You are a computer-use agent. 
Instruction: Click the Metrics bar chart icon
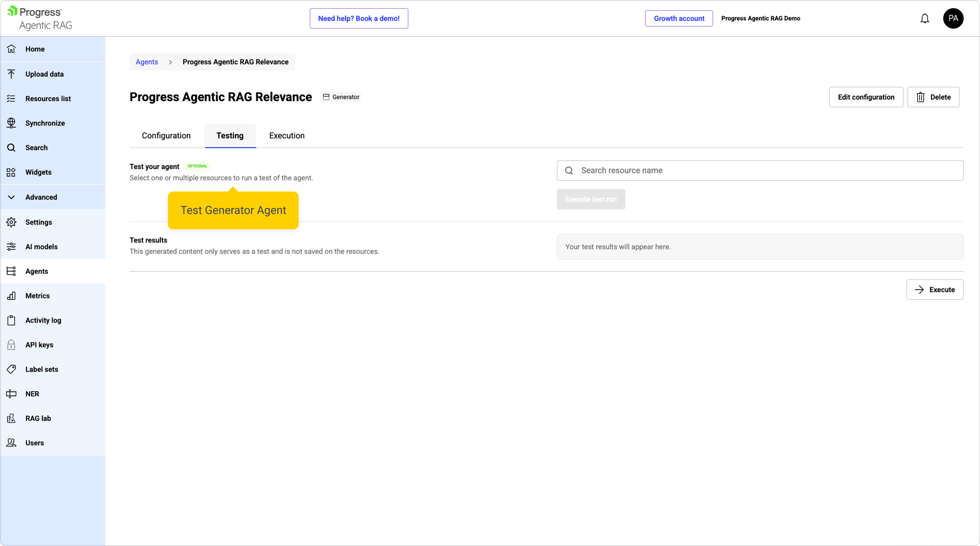pos(11,296)
